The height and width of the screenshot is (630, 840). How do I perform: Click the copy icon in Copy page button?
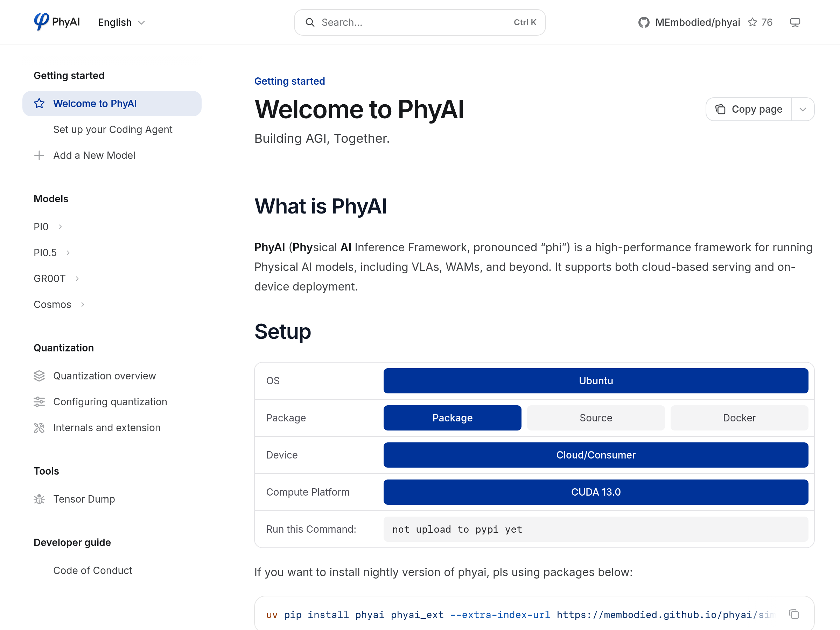[720, 109]
